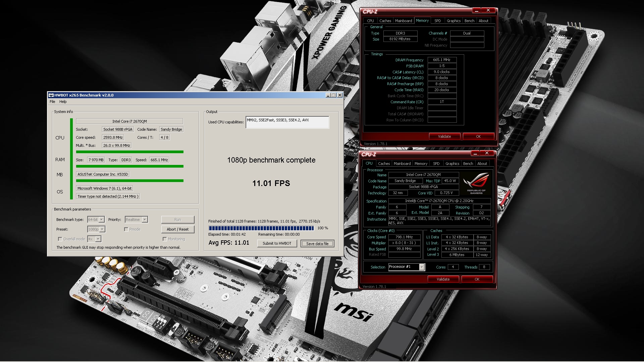Click the Core Speed 798.1 MHz value

pyautogui.click(x=404, y=237)
